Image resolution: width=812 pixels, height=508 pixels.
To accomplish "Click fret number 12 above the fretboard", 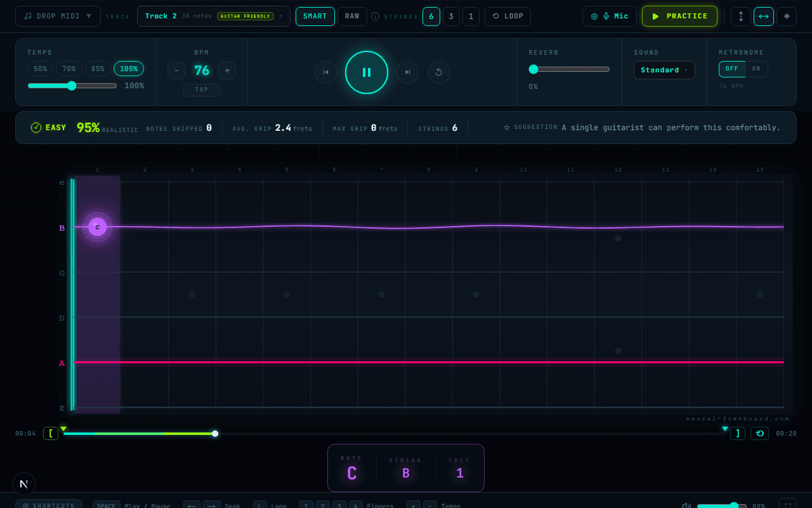I will pos(618,170).
